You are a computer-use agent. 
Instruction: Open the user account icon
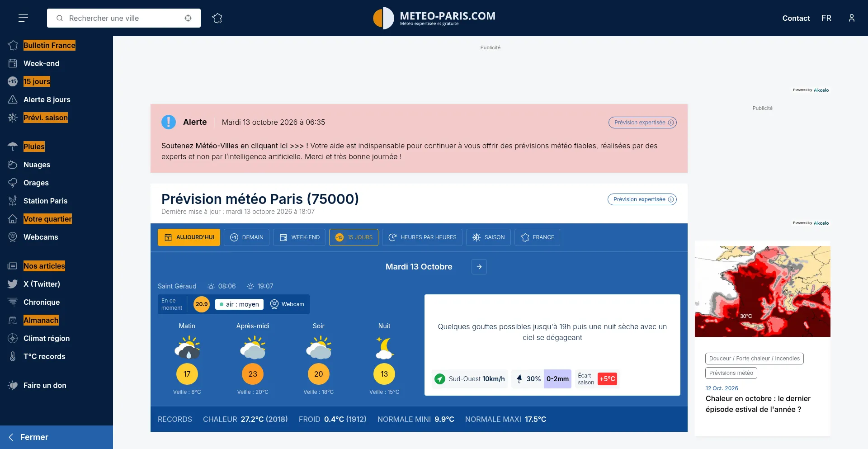852,18
